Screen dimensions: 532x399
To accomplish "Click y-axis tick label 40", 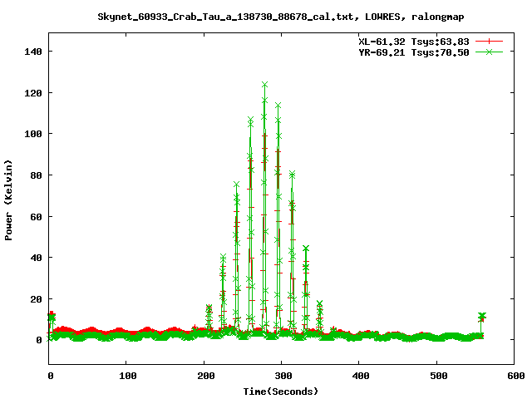I will (37, 258).
